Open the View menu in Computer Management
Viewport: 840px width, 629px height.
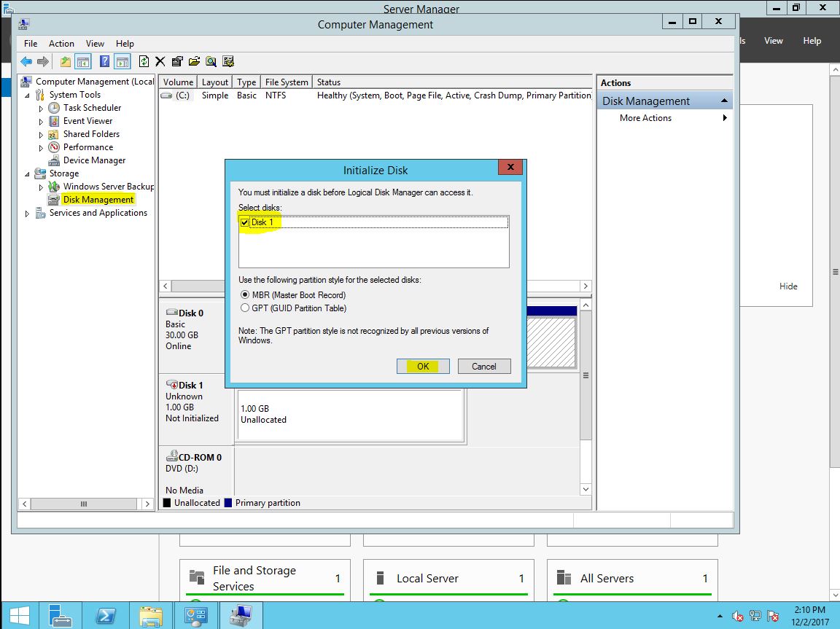tap(95, 44)
